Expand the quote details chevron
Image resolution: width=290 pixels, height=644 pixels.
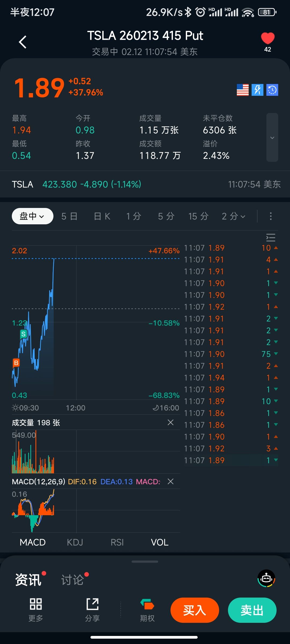tap(272, 138)
